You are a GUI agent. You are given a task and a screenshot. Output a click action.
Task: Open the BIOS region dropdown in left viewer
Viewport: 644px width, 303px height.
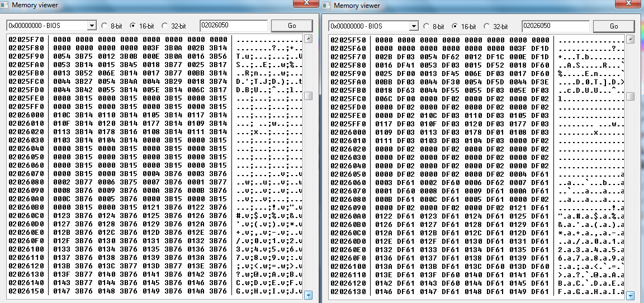pos(92,26)
